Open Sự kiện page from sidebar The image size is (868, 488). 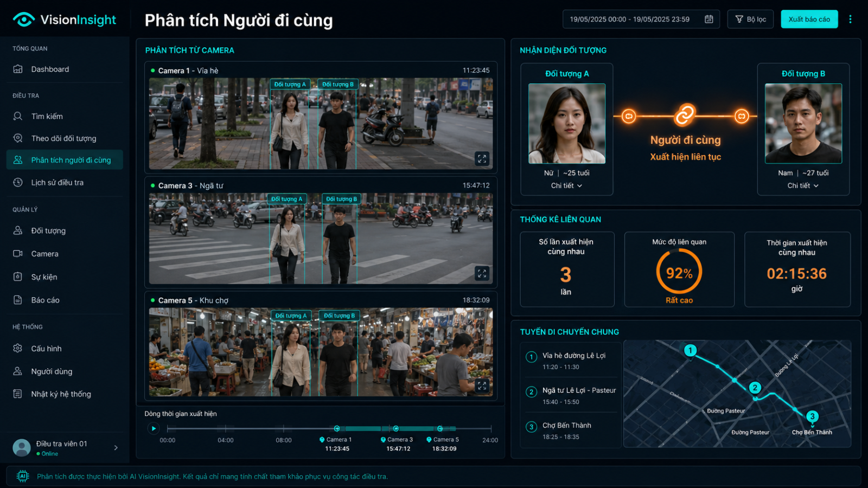coord(65,277)
